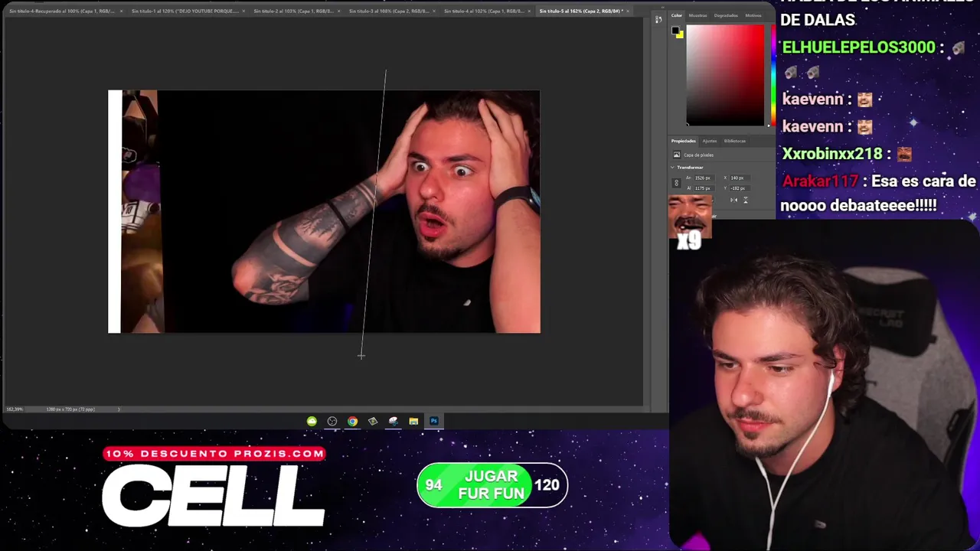Click the flip horizontal icon
The height and width of the screenshot is (551, 980).
(x=733, y=200)
